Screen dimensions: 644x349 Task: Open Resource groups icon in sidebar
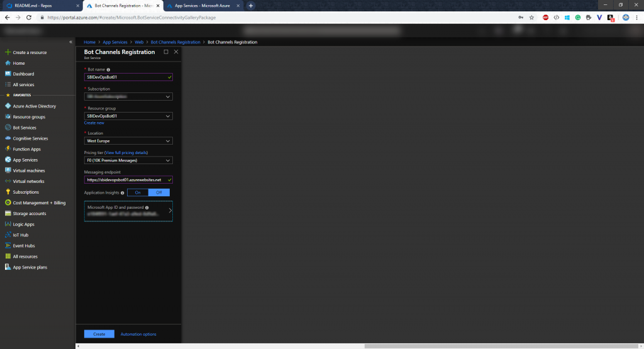(8, 116)
